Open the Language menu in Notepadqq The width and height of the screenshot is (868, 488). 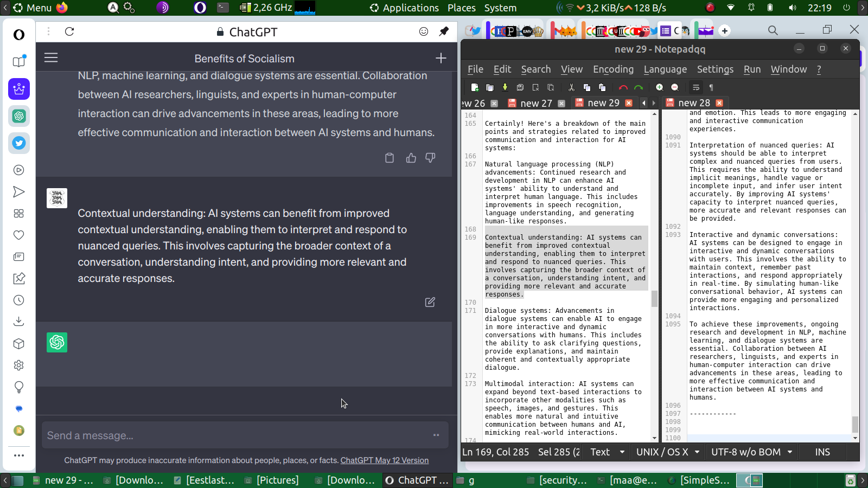pos(665,69)
